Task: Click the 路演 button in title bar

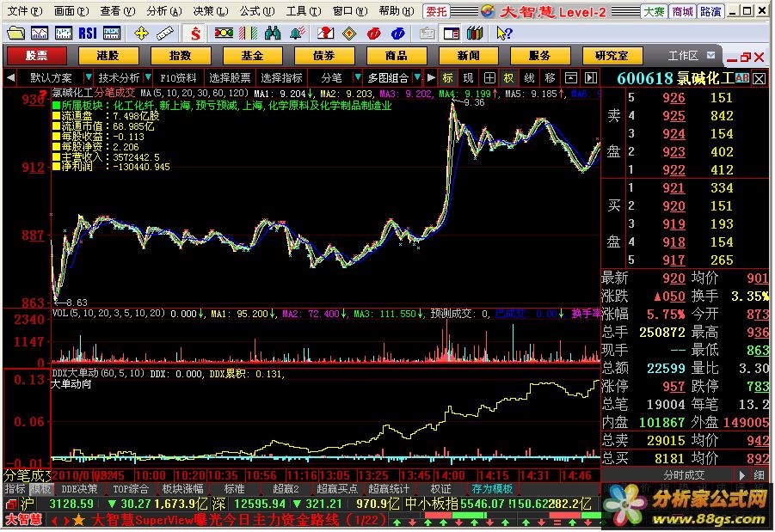Action: point(710,11)
